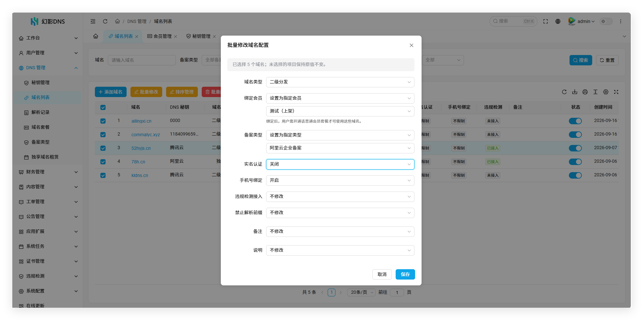Image resolution: width=644 pixels, height=320 pixels.
Task: Toggle the select-all header checkbox
Action: tap(103, 107)
